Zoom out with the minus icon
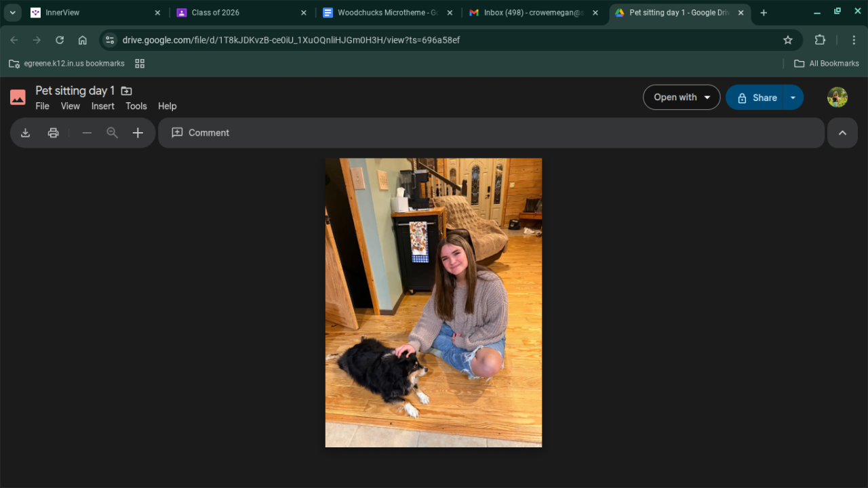This screenshot has height=488, width=868. point(87,133)
